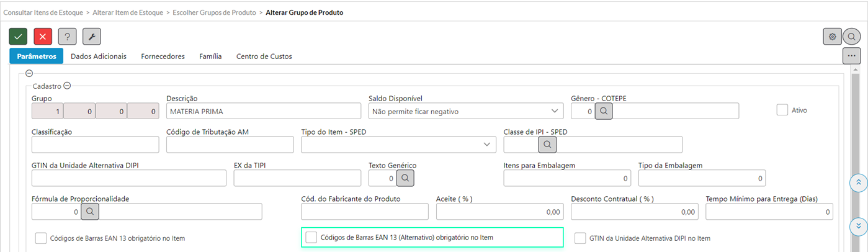868x252 pixels.
Task: Enable Códigos de Barras EAN 13 obrigatório
Action: pos(41,238)
